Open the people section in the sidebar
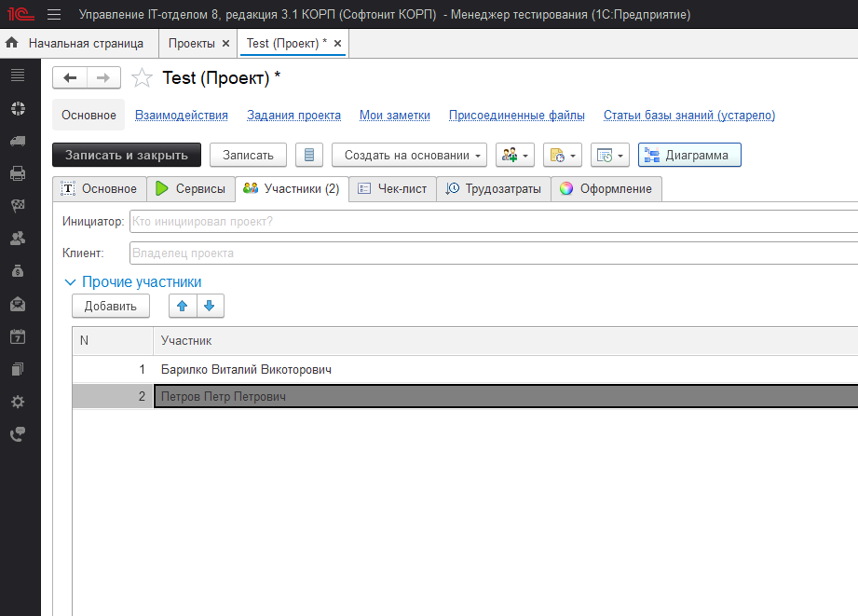 (x=18, y=239)
